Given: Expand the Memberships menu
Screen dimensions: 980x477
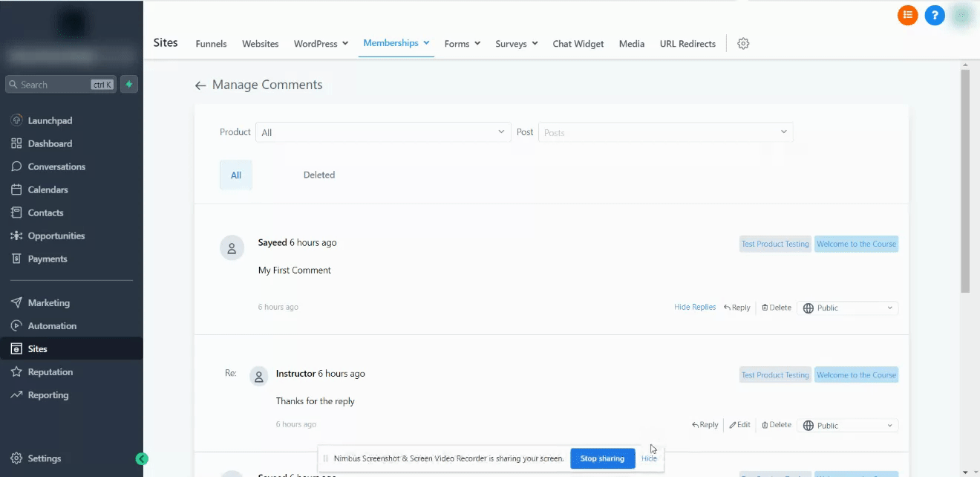Looking at the screenshot, I should click(x=396, y=43).
